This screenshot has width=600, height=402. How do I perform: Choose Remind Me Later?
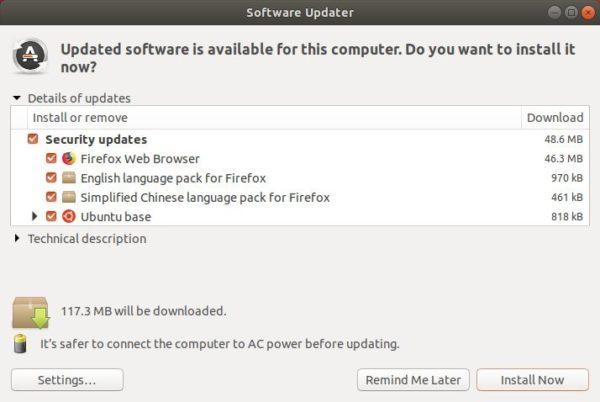(413, 380)
